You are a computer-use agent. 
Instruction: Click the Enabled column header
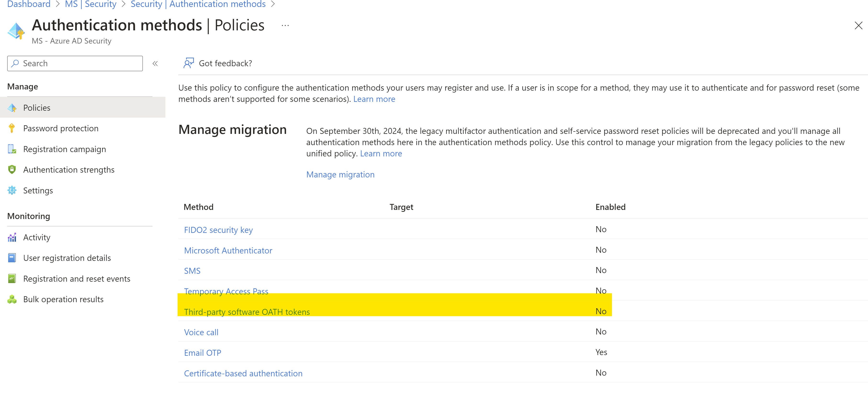(610, 207)
